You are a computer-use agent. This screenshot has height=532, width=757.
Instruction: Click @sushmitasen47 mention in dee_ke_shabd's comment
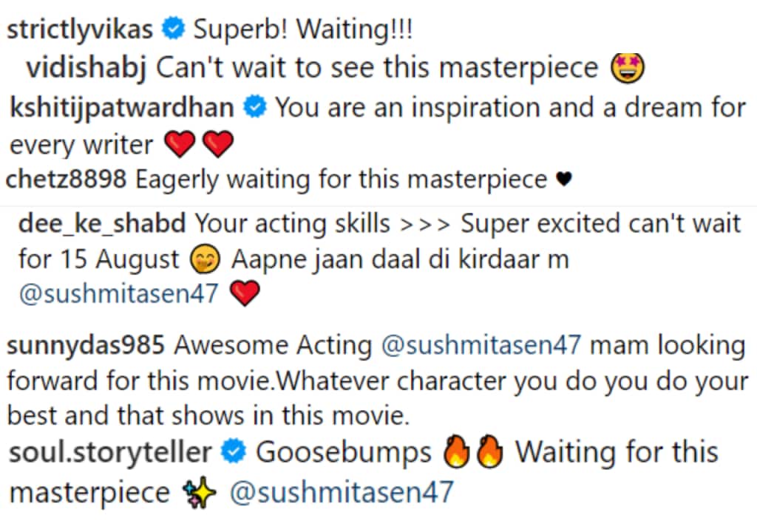tap(119, 294)
